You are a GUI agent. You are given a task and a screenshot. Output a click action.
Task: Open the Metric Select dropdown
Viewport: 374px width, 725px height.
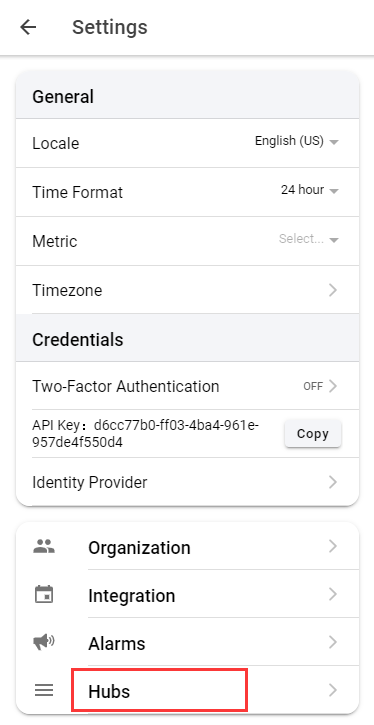pos(309,239)
